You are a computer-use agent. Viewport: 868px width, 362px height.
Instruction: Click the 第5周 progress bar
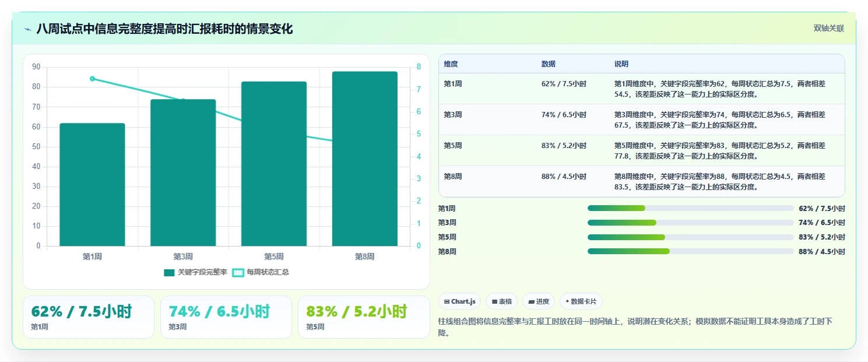coord(691,237)
